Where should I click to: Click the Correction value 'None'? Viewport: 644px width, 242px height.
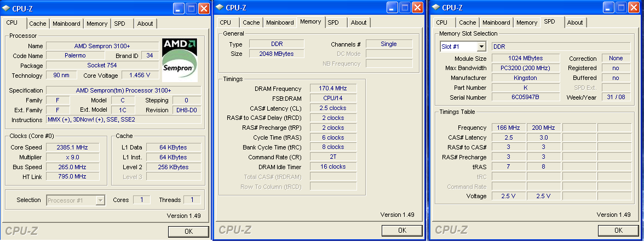pos(616,58)
